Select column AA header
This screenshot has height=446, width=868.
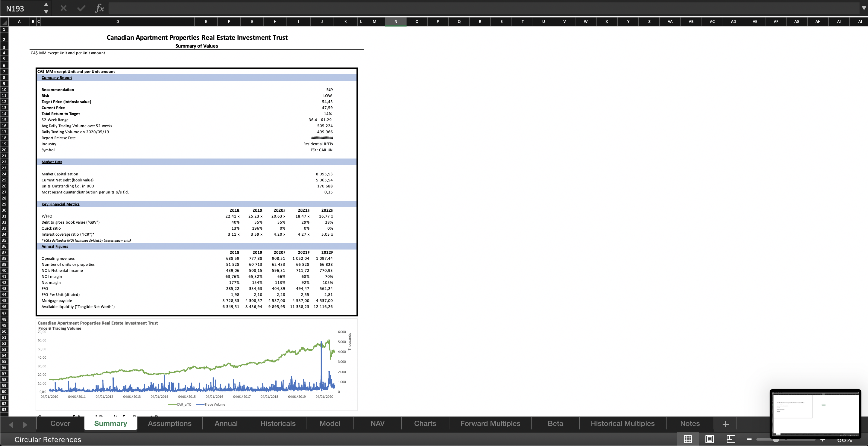pyautogui.click(x=670, y=21)
